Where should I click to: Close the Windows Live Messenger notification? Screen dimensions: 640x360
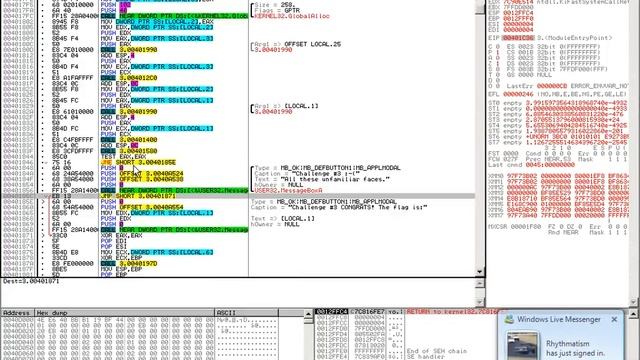(x=614, y=320)
